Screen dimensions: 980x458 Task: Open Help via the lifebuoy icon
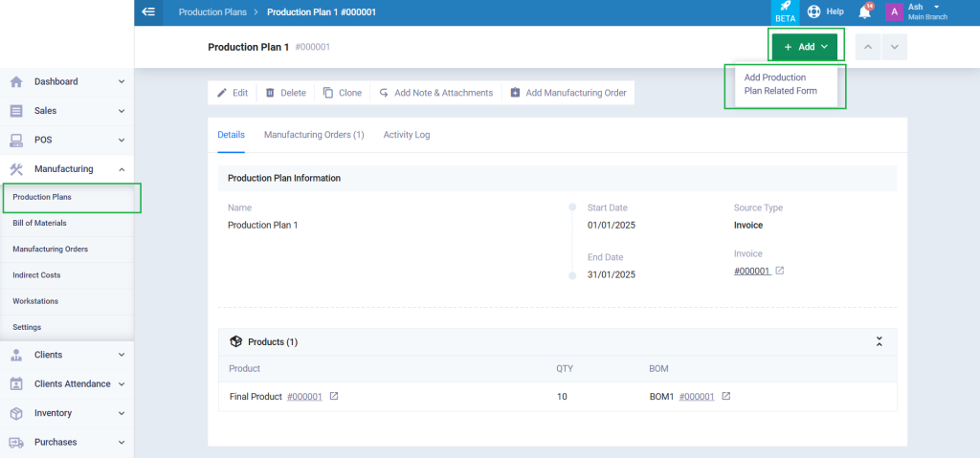coord(813,11)
